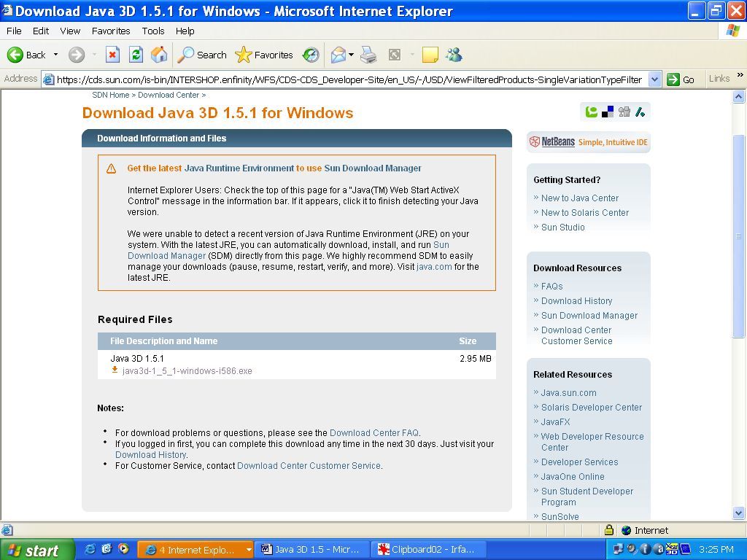This screenshot has height=560, width=747.
Task: Open the Tools menu
Action: coord(153,31)
